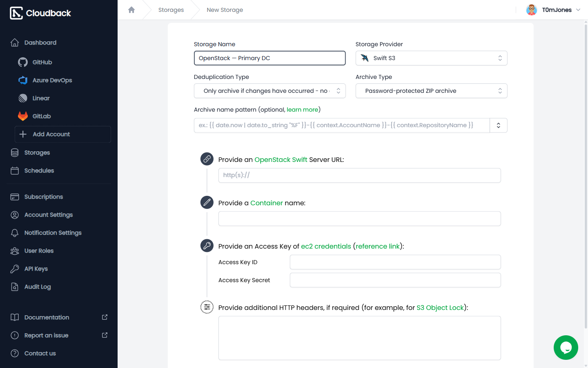The width and height of the screenshot is (588, 368).
Task: Open the Deduplication Type dropdown
Action: pyautogui.click(x=270, y=91)
